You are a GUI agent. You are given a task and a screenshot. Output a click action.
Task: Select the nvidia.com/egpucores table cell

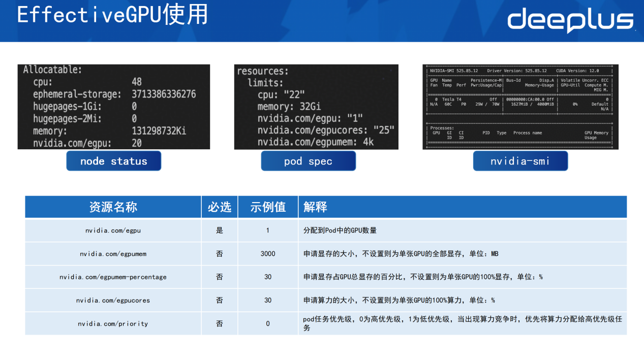pyautogui.click(x=113, y=301)
